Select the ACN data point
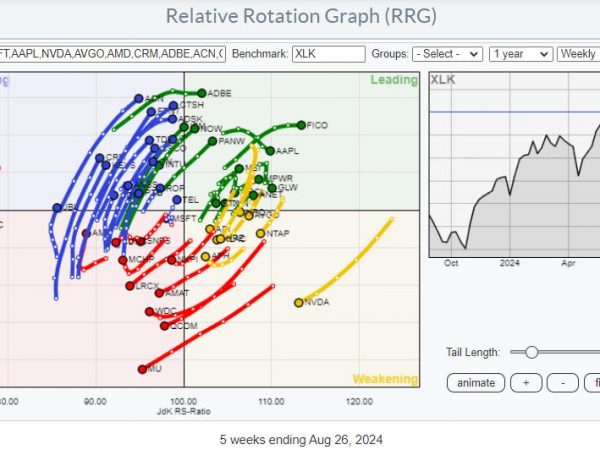Viewport: 600px width, 450px height. (139, 99)
